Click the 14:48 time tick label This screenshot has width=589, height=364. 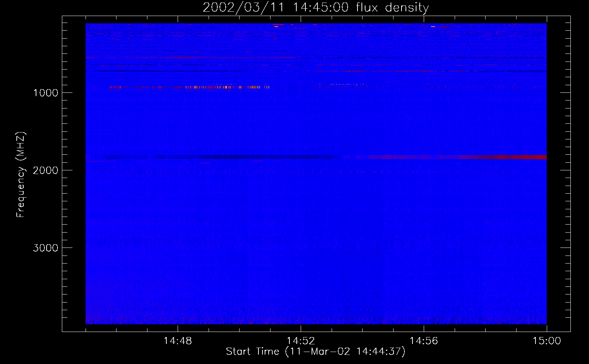point(178,341)
